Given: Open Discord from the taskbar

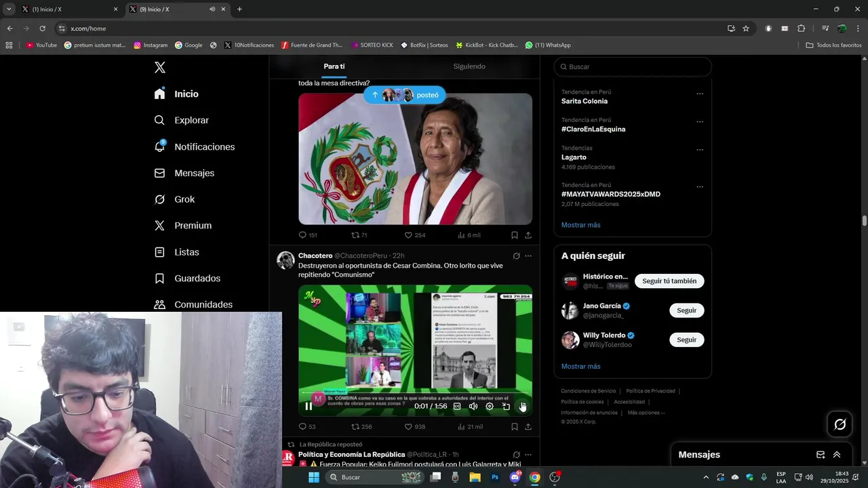Looking at the screenshot, I should [515, 477].
